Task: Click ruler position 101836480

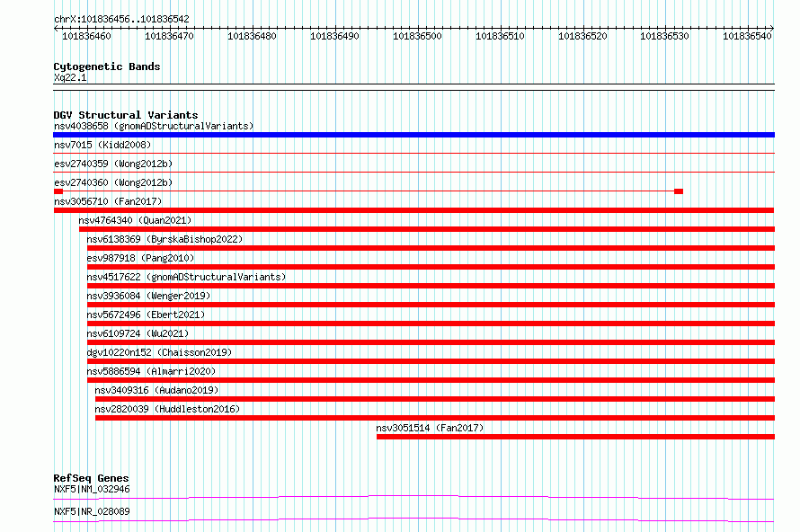Action: [252, 36]
